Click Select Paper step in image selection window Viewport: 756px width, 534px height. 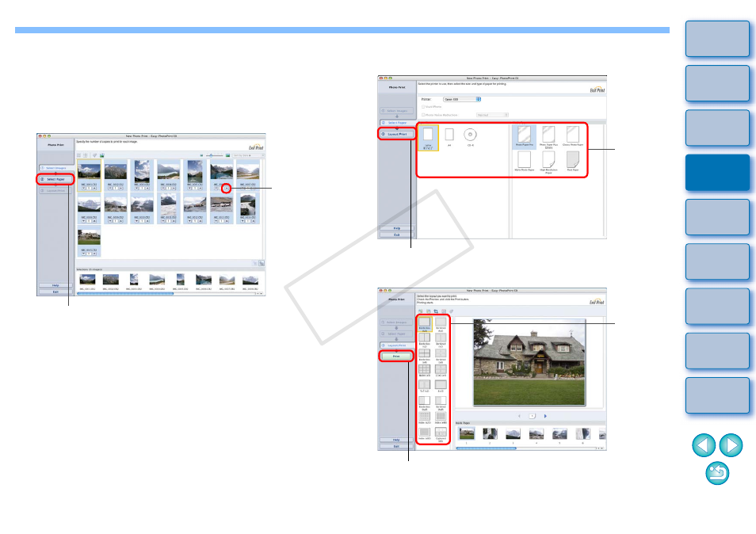[x=55, y=179]
